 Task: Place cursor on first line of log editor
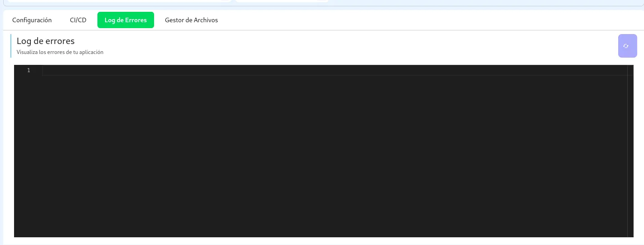click(334, 70)
